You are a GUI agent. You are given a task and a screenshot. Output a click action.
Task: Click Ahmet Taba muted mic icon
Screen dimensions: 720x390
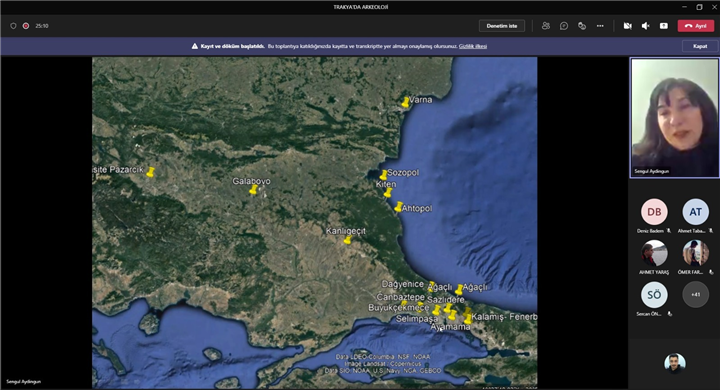(x=711, y=231)
